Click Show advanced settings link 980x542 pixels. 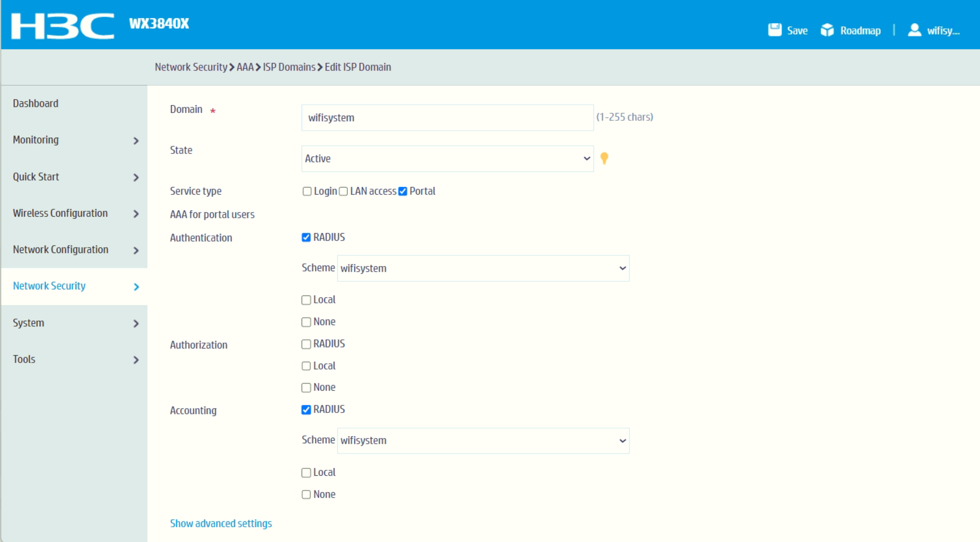(x=221, y=523)
